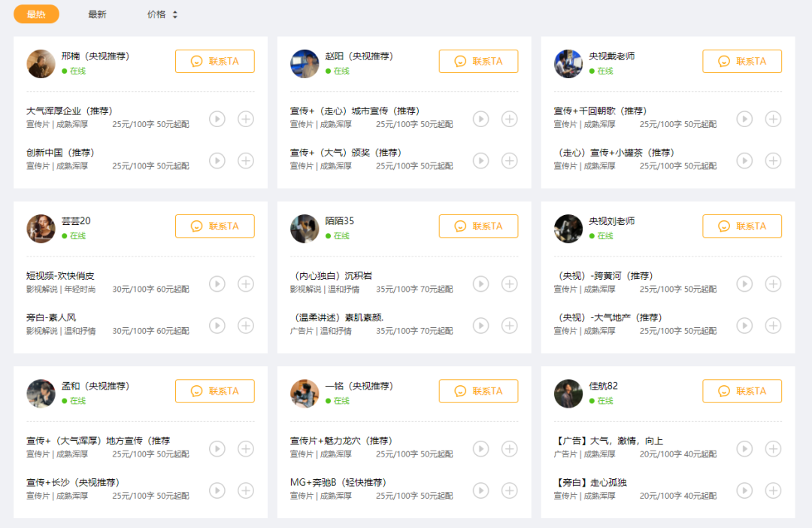Add 【旁白】走心孤独 sample via plus icon

(774, 490)
